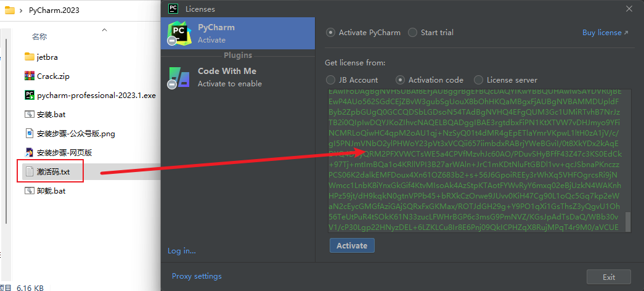The image size is (644, 291).
Task: Select the 卸载.bat batch file icon
Action: [29, 191]
